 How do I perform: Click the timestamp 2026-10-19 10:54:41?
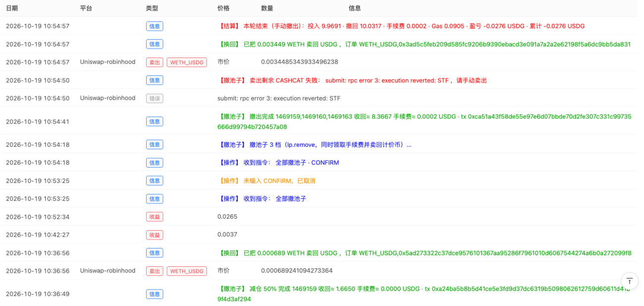coord(38,122)
